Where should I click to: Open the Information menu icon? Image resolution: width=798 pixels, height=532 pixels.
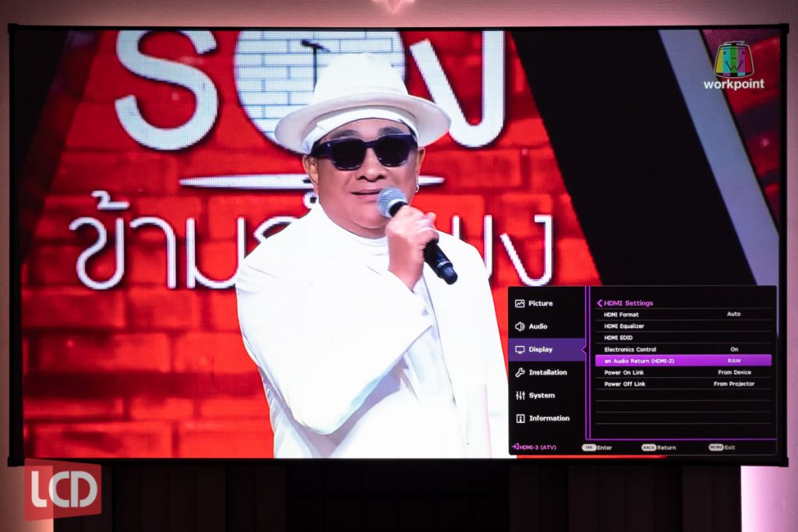520,418
